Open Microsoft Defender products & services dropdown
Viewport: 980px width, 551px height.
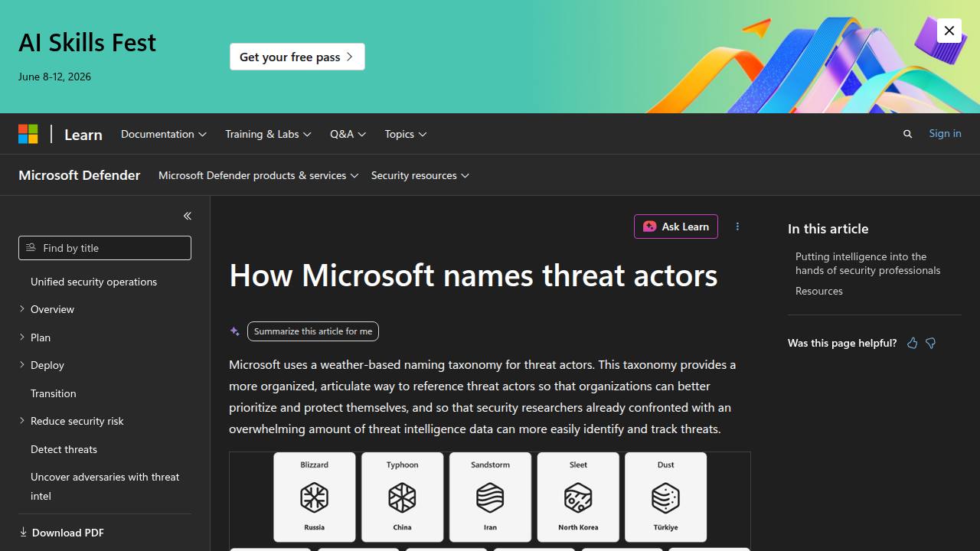point(259,175)
